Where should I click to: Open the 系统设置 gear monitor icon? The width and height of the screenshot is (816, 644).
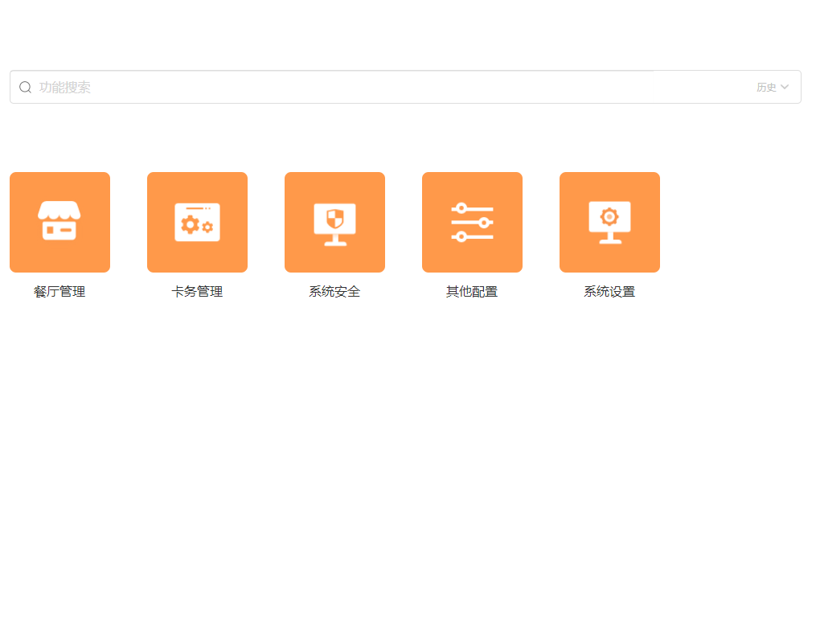[x=609, y=222]
